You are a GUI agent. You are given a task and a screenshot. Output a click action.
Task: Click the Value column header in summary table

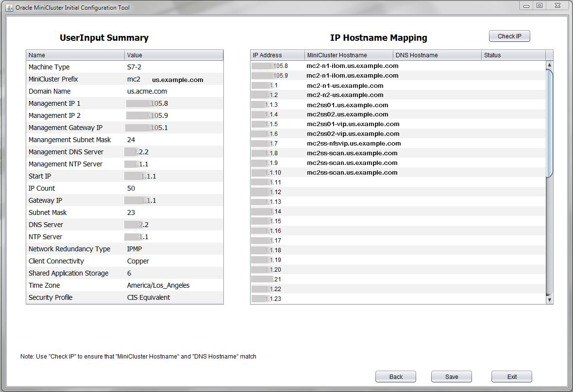pyautogui.click(x=174, y=55)
